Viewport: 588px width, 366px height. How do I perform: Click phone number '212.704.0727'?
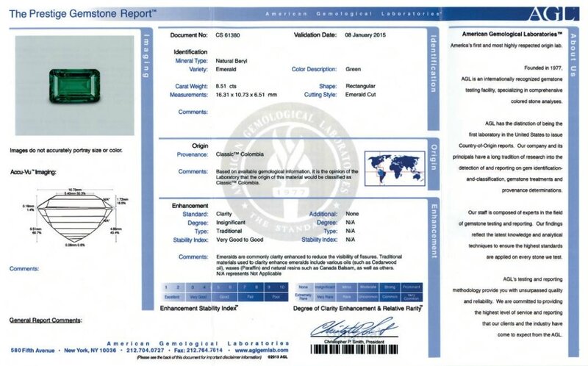tap(145, 351)
